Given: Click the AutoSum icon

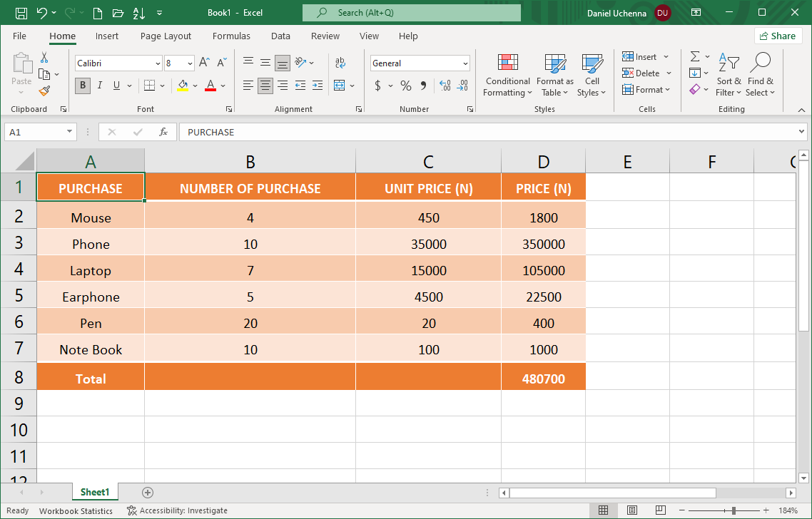Looking at the screenshot, I should pyautogui.click(x=694, y=56).
